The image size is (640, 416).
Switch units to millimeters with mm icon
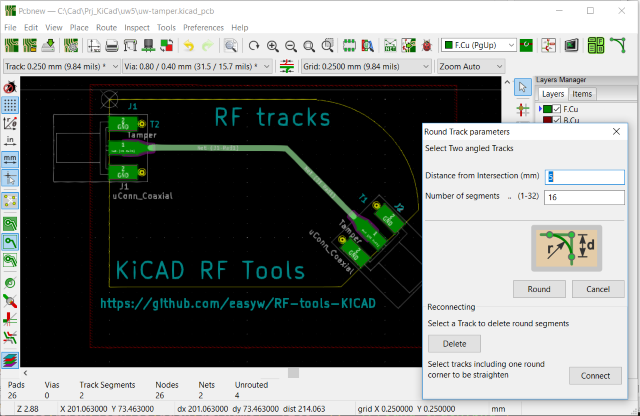10,158
